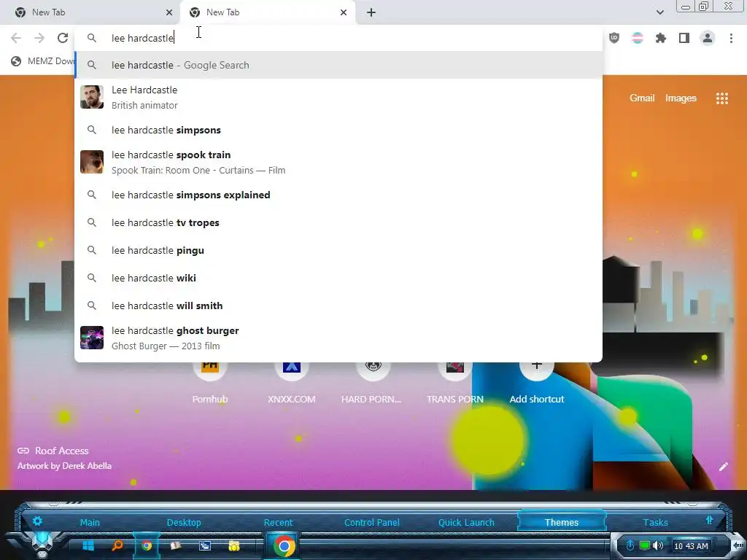Switch to the Tasks dock tab
The width and height of the screenshot is (747, 560).
655,522
